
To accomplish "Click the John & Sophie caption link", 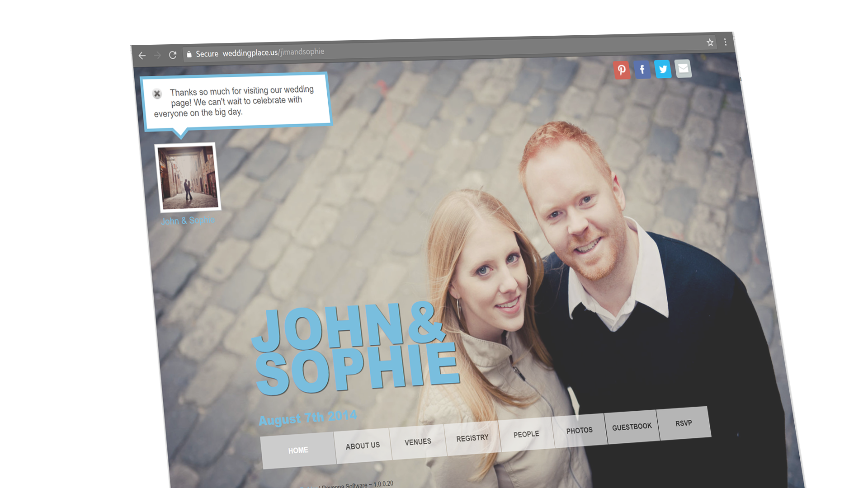I will click(x=188, y=221).
